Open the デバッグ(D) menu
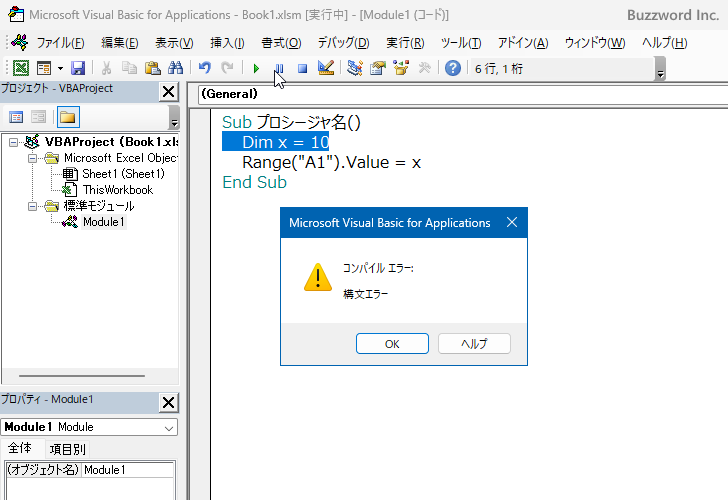 tap(344, 43)
